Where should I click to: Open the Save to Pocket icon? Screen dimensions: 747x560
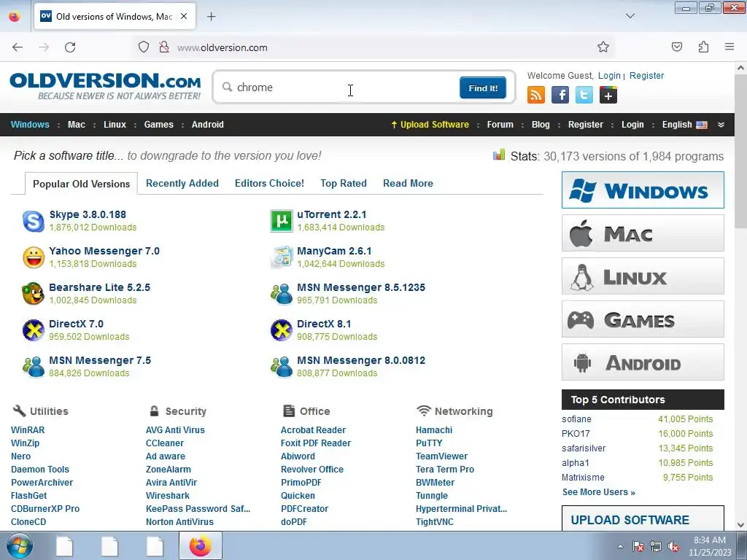(677, 47)
